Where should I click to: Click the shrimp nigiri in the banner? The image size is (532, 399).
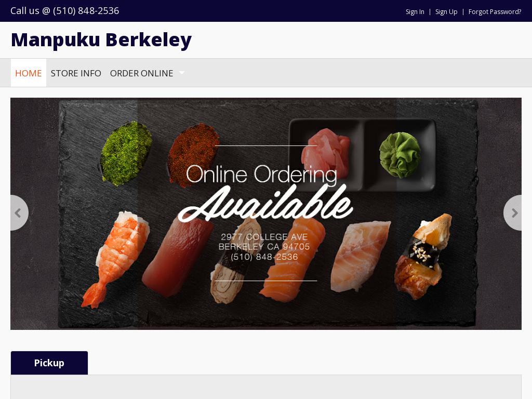(x=115, y=258)
